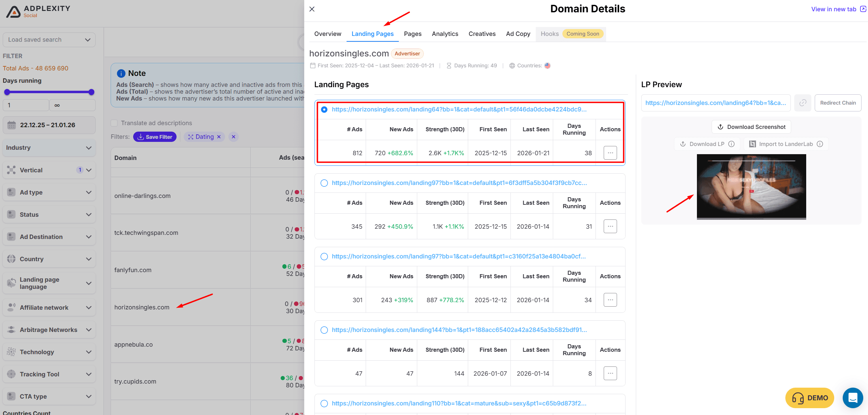The height and width of the screenshot is (415, 868).
Task: Click the clear all filters X icon
Action: (x=234, y=137)
